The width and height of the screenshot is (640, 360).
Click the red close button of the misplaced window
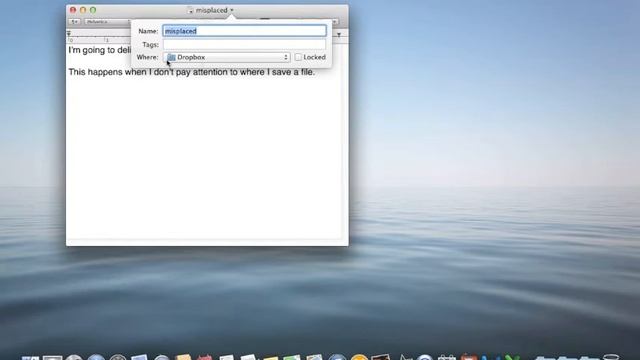[73, 10]
